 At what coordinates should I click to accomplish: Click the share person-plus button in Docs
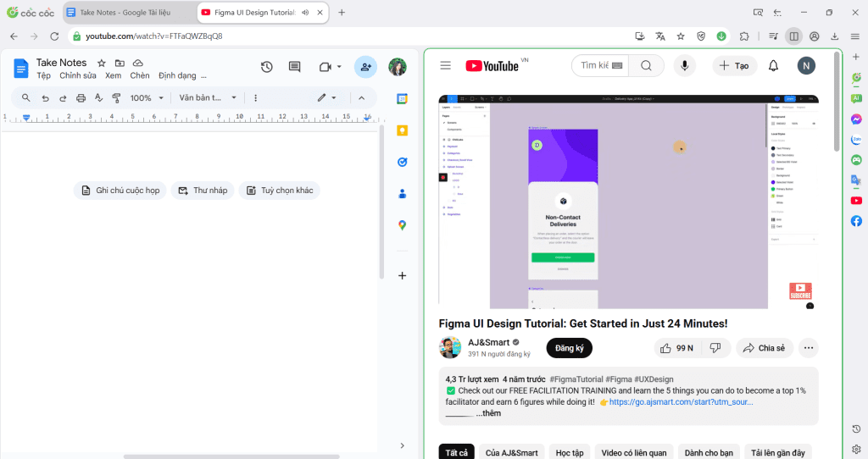coord(366,67)
